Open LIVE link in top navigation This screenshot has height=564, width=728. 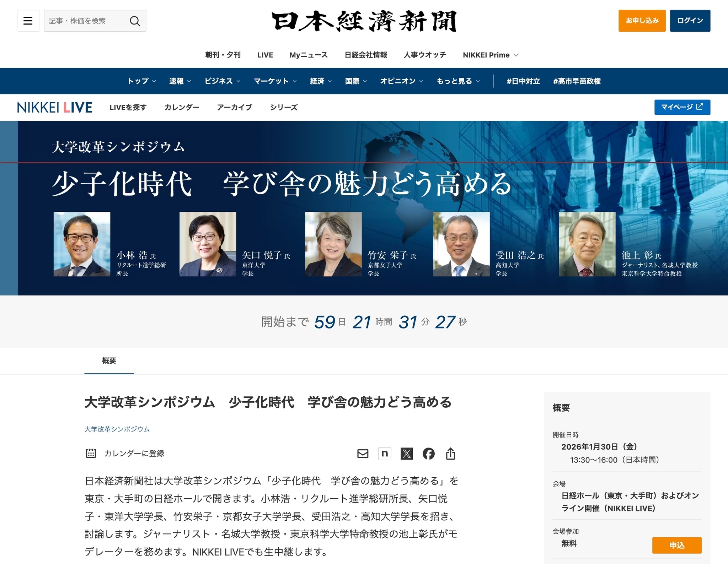click(265, 55)
